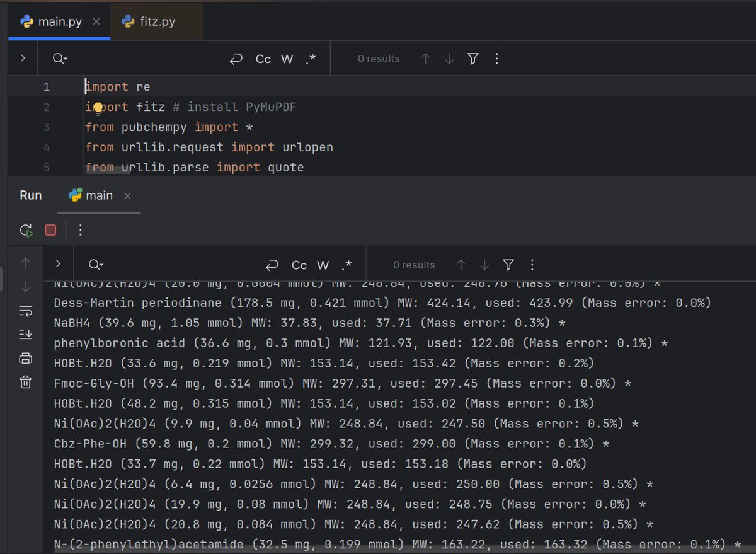756x554 pixels.
Task: Toggle Match Case (Cc) in editor search
Action: pos(263,59)
